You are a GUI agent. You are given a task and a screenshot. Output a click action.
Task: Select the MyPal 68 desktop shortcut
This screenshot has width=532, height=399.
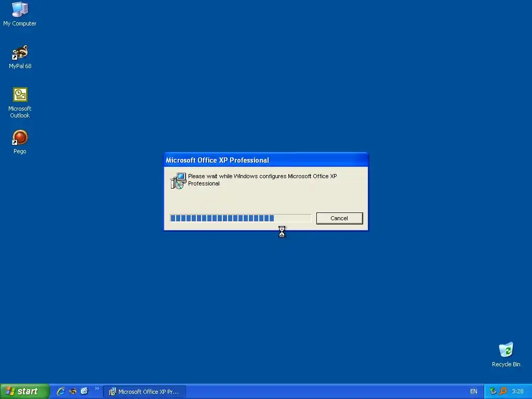20,57
